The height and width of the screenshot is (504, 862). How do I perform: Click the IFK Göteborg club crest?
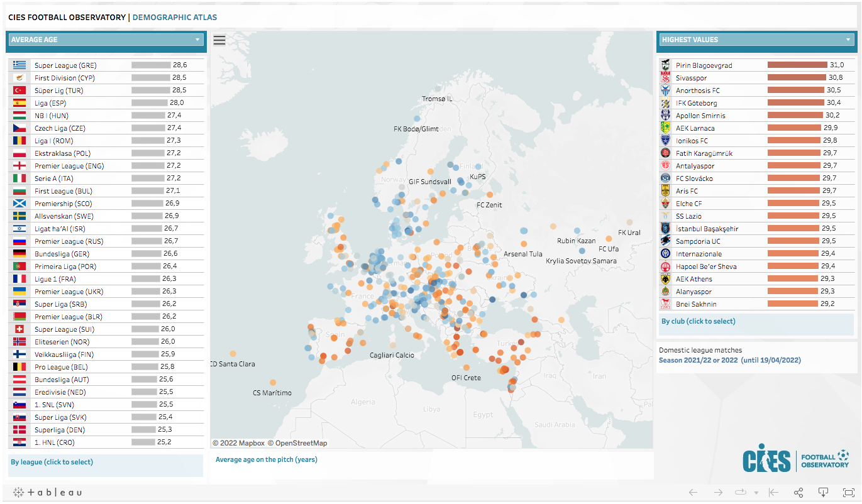coord(665,103)
